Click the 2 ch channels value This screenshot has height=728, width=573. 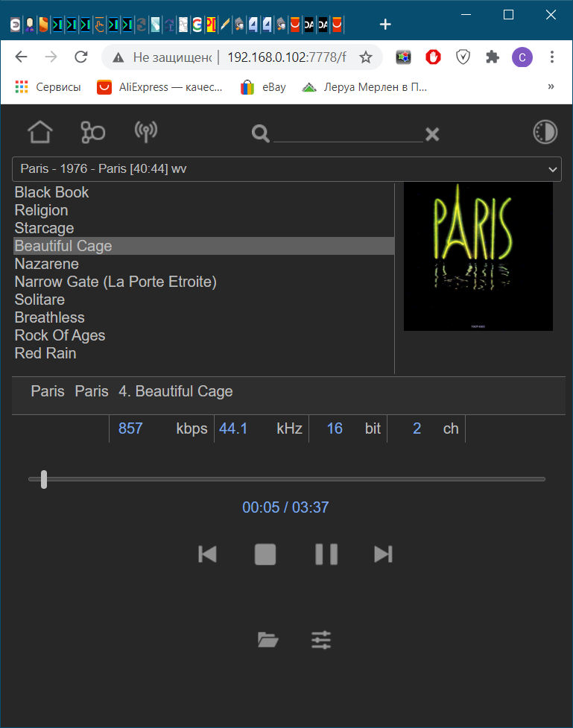click(417, 428)
